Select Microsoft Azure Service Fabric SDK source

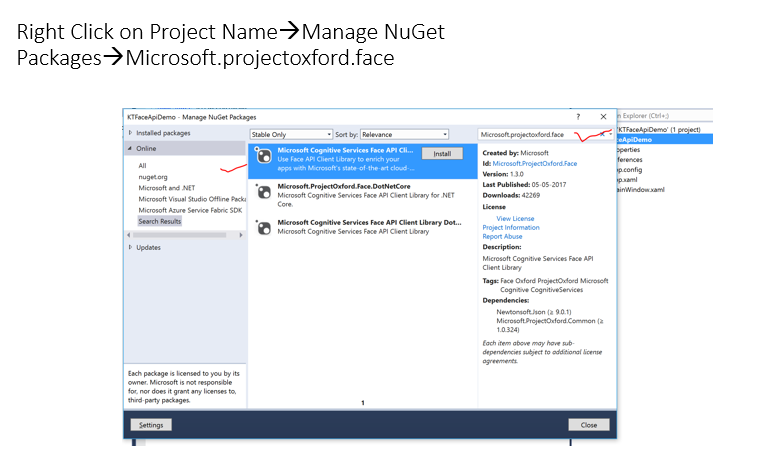pyautogui.click(x=189, y=210)
